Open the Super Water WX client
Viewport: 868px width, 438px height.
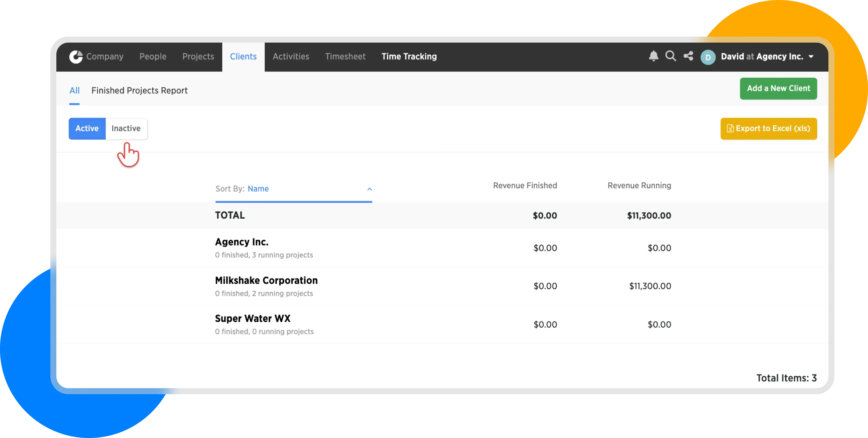click(x=252, y=319)
